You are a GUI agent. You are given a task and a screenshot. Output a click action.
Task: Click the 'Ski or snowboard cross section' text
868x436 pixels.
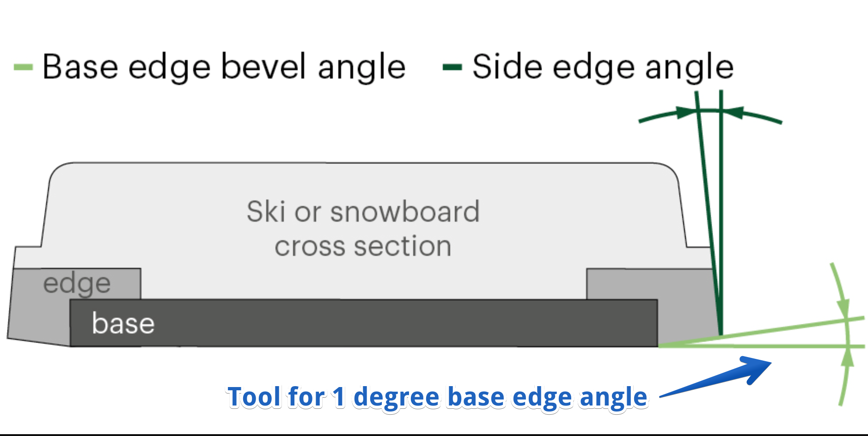pos(363,229)
